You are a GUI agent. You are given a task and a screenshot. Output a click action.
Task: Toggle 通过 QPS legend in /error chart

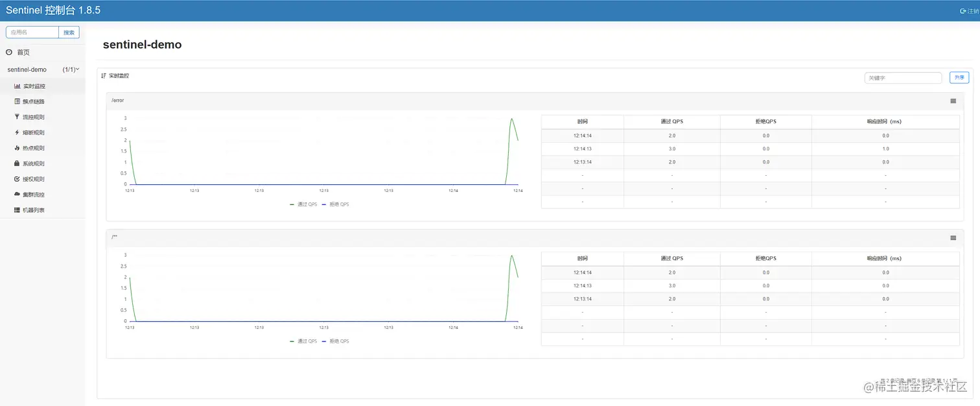303,204
